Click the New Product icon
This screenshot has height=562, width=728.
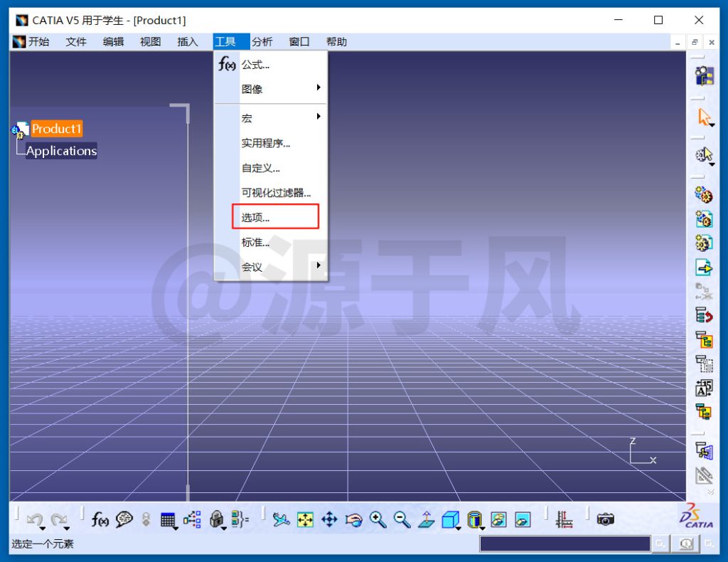click(704, 219)
